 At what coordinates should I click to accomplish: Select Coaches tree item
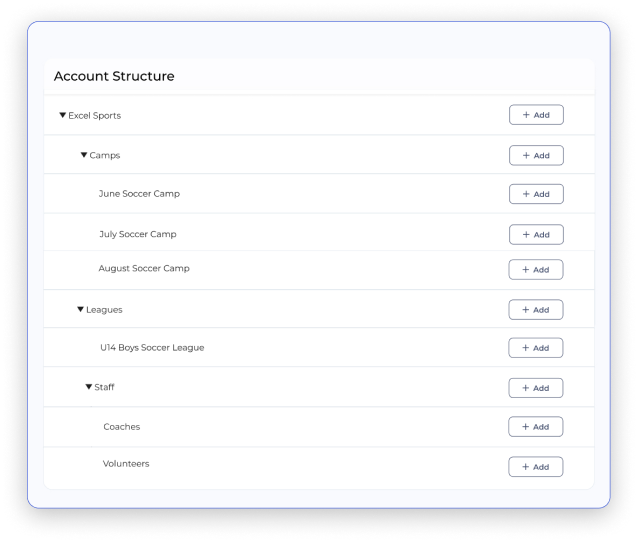122,426
